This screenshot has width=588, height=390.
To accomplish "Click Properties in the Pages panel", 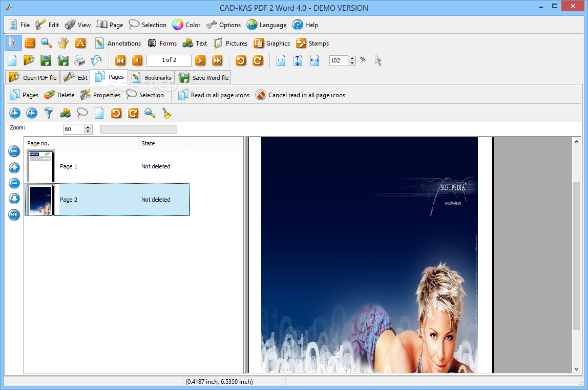I will (100, 95).
